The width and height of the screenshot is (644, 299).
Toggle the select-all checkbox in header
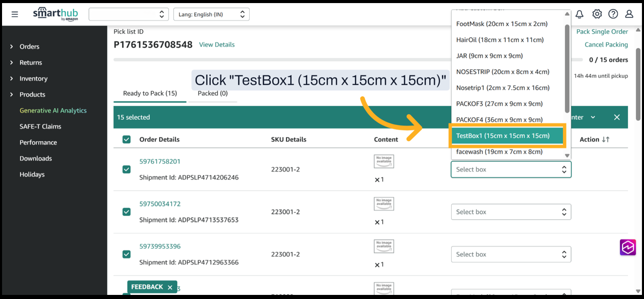[x=127, y=139]
